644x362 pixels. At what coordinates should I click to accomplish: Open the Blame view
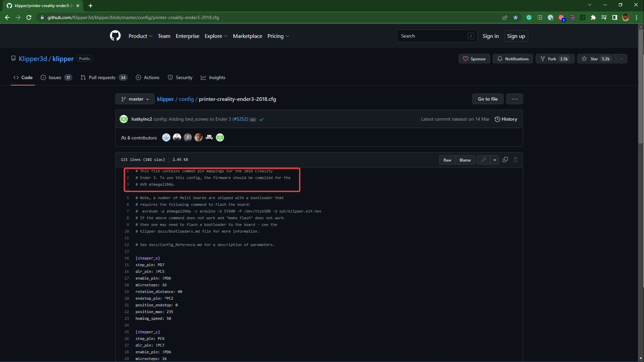pyautogui.click(x=465, y=160)
